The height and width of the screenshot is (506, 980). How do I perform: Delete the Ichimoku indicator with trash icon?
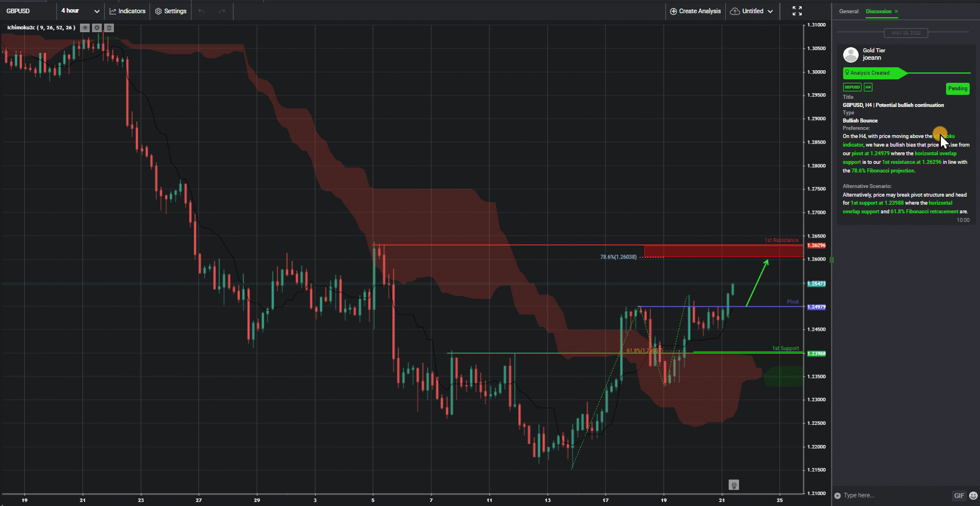tap(109, 28)
